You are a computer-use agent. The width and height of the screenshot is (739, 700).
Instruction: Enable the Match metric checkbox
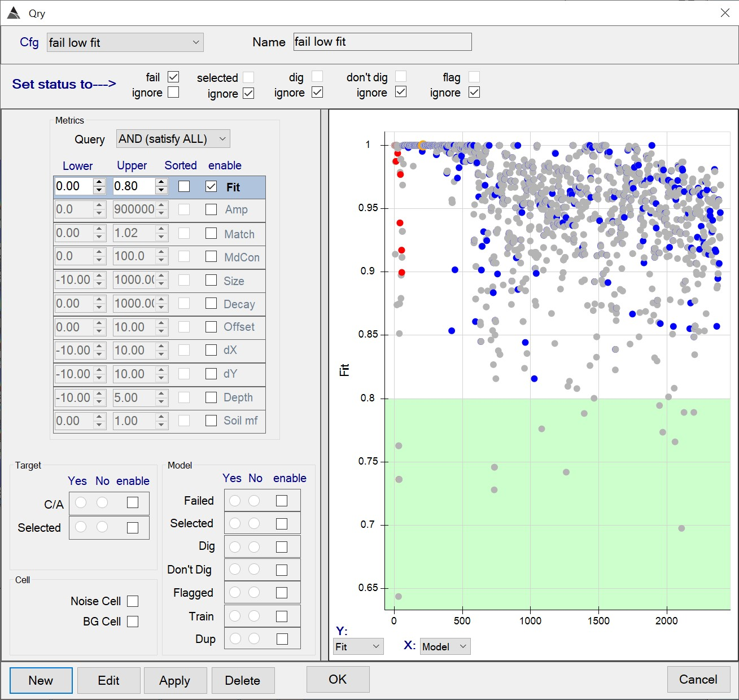pos(211,233)
